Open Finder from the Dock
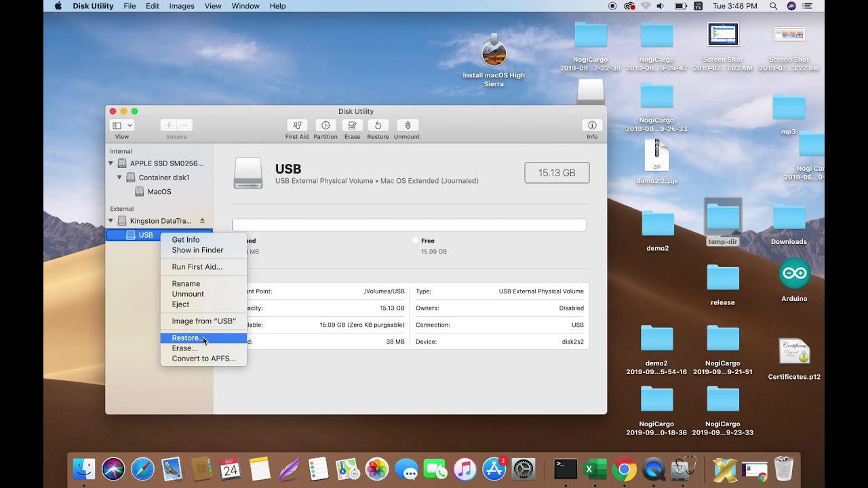The height and width of the screenshot is (488, 868). 84,469
